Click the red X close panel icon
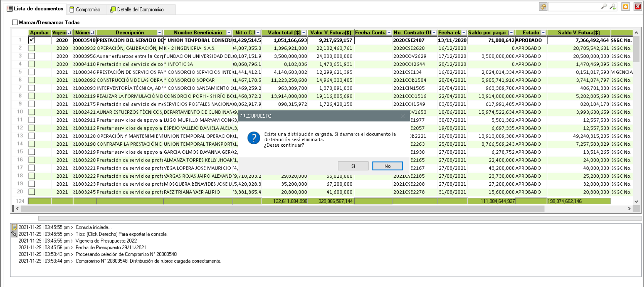The image size is (644, 287). click(x=637, y=7)
